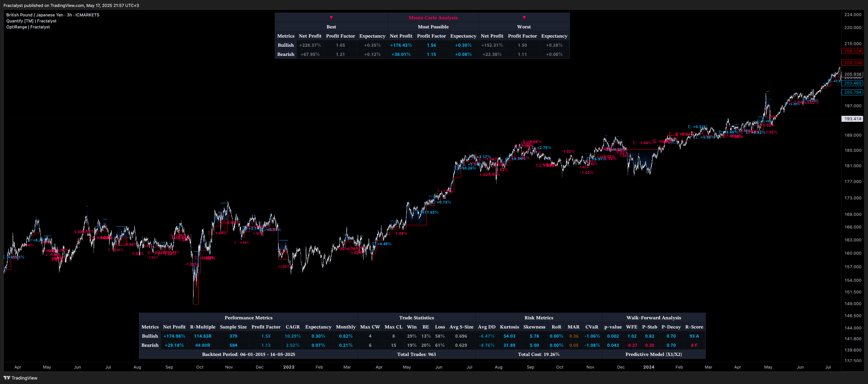Select the 'Σ: +17.65%' trade label on chart
Image resolution: width=868 pixels, height=384 pixels.
coord(428,212)
